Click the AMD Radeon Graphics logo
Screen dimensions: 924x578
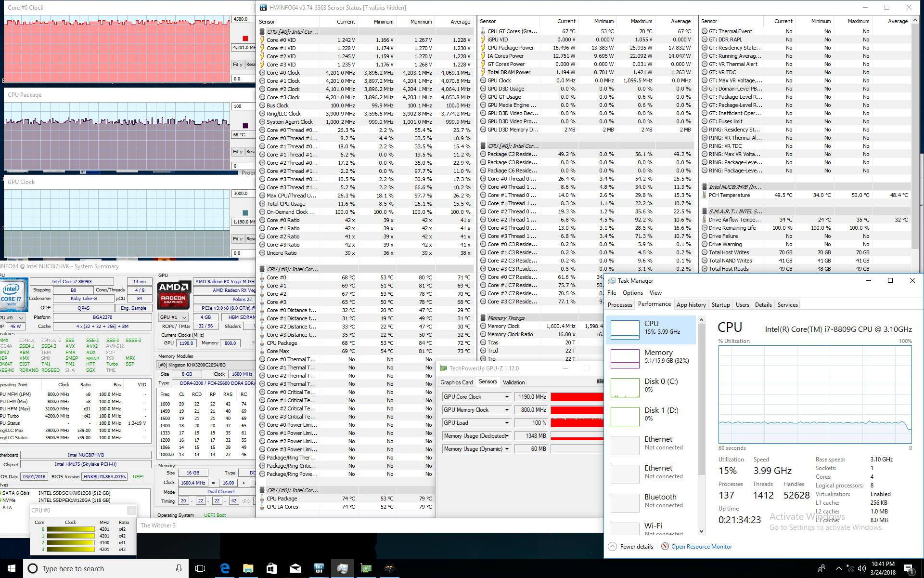[x=174, y=295]
